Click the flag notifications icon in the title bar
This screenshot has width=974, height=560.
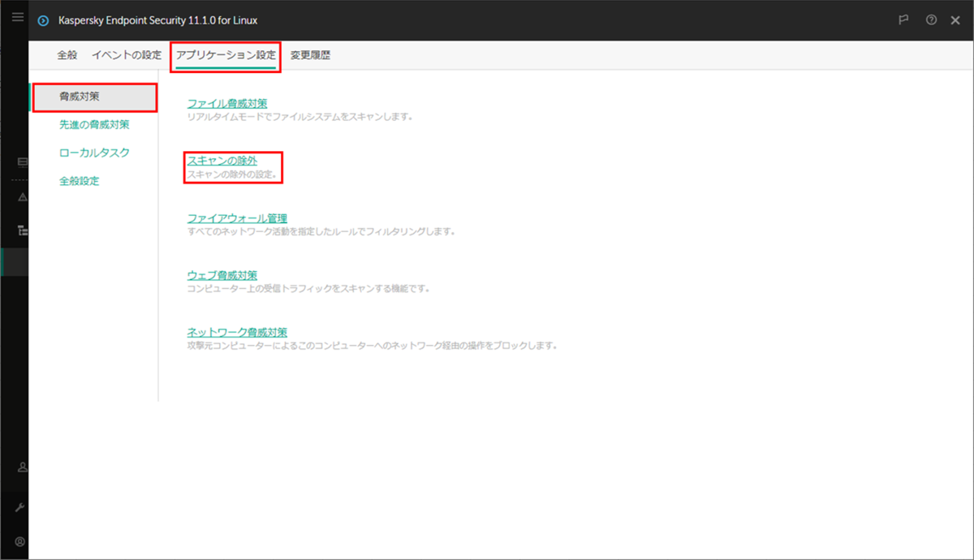(903, 20)
